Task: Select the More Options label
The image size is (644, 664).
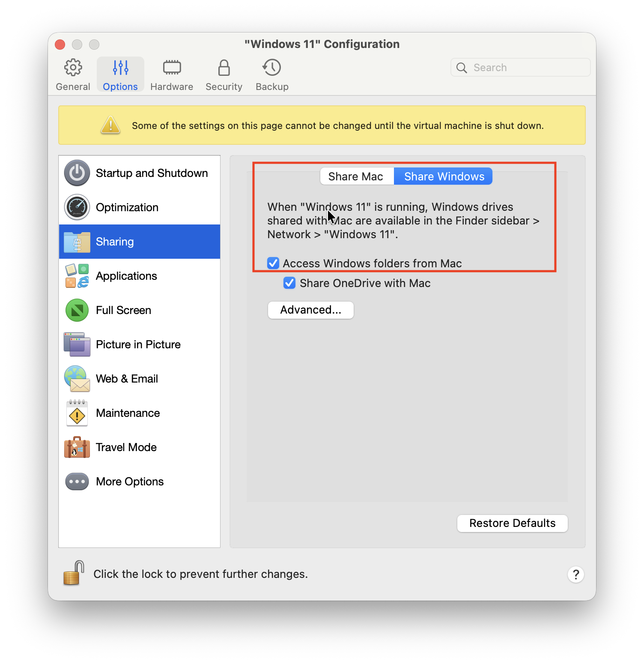Action: point(130,482)
